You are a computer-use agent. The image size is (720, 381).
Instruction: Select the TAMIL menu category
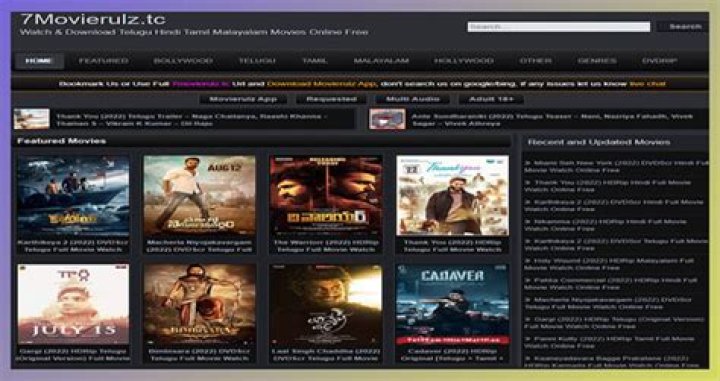coord(315,61)
